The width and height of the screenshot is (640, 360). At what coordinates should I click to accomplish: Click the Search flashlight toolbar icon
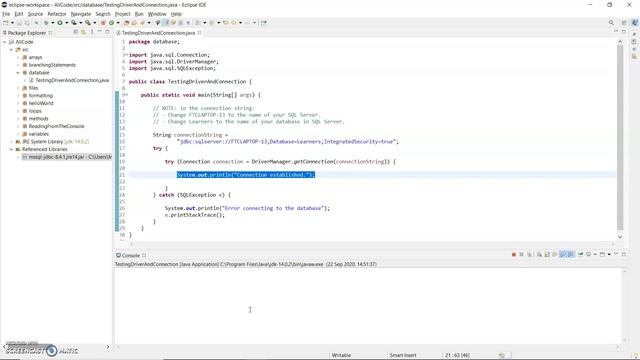coord(142,23)
